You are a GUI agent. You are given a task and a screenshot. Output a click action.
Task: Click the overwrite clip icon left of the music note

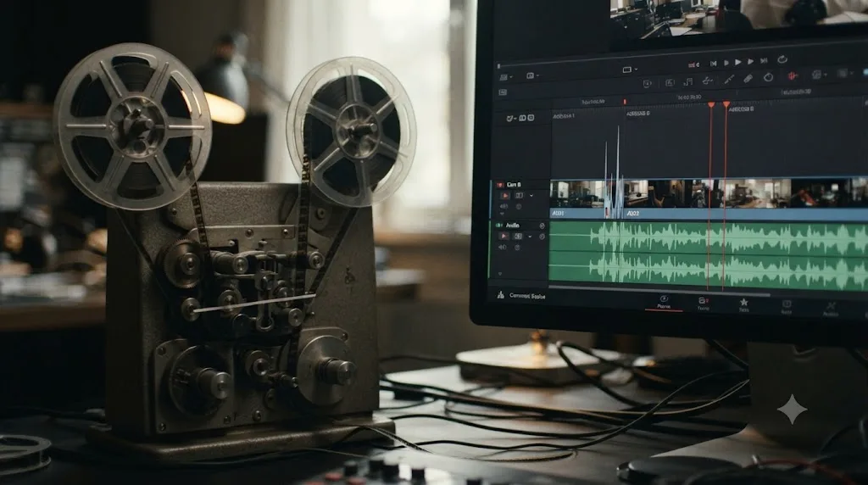pos(670,82)
